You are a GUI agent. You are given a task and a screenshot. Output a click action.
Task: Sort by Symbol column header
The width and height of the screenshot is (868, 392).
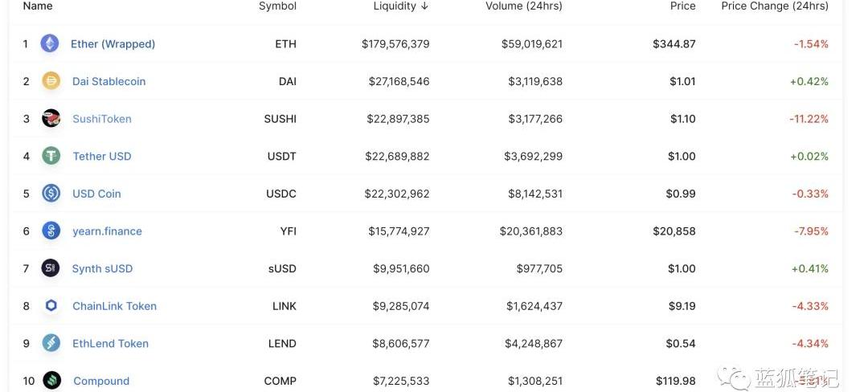tap(277, 6)
